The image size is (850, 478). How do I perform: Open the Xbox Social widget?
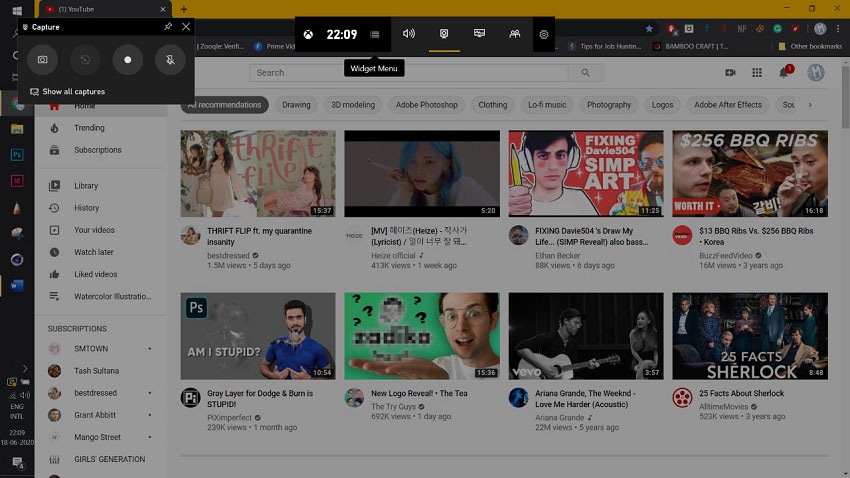coord(514,34)
